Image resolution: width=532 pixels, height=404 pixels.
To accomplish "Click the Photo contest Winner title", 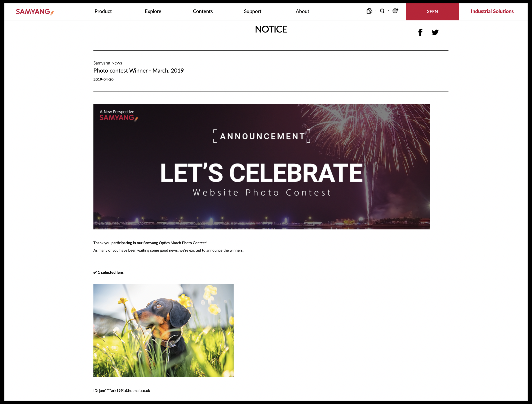I will (138, 71).
